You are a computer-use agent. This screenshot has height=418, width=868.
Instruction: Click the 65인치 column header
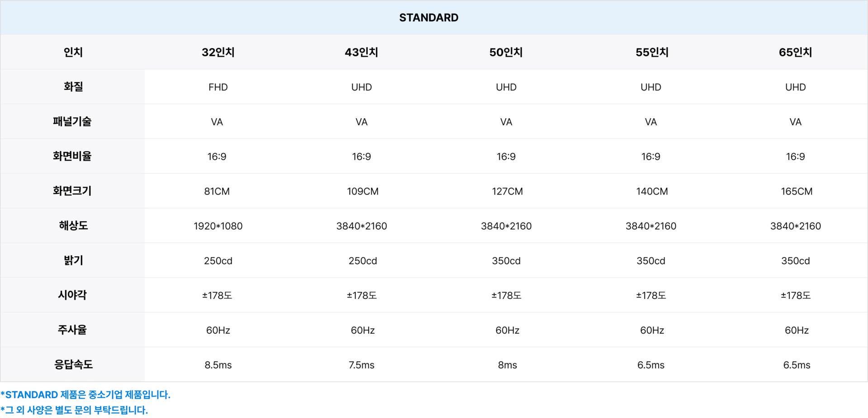(x=795, y=52)
